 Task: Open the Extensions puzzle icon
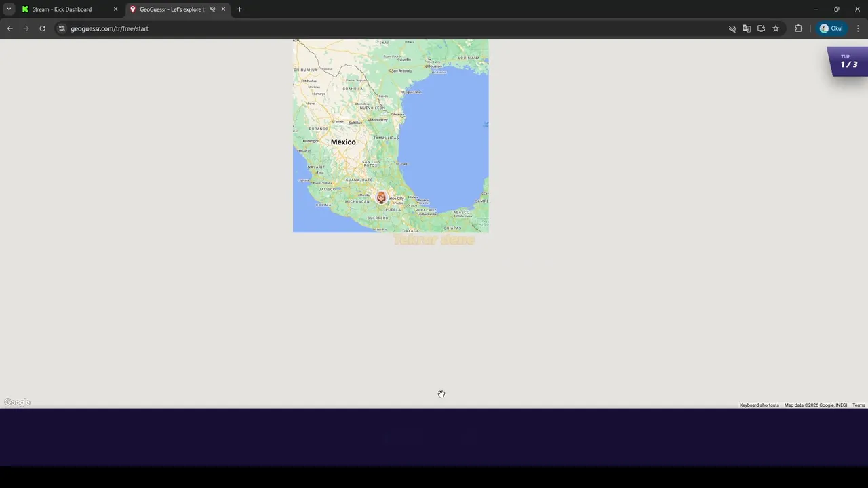tap(798, 28)
